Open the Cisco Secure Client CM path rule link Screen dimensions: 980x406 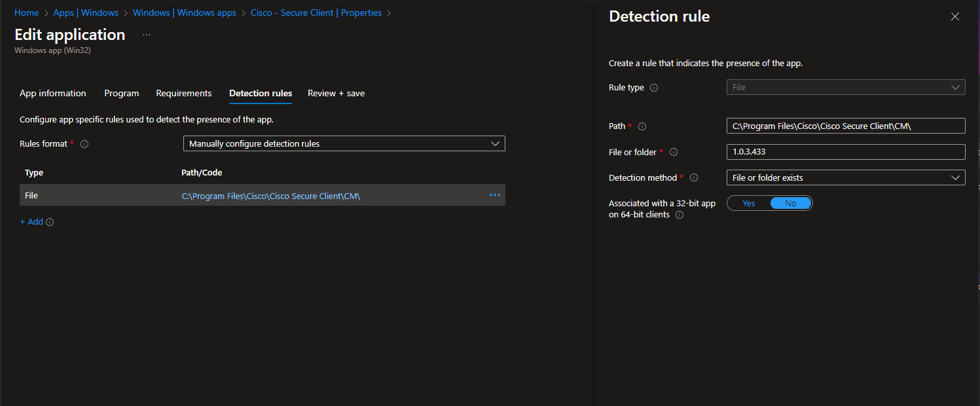tap(271, 196)
